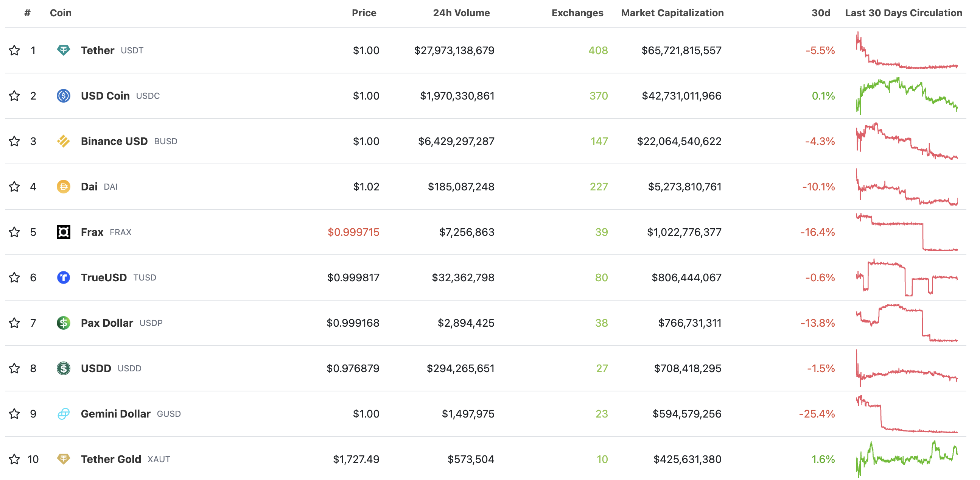The height and width of the screenshot is (480, 980).
Task: Sort by the 24h Volume header
Action: [x=462, y=13]
